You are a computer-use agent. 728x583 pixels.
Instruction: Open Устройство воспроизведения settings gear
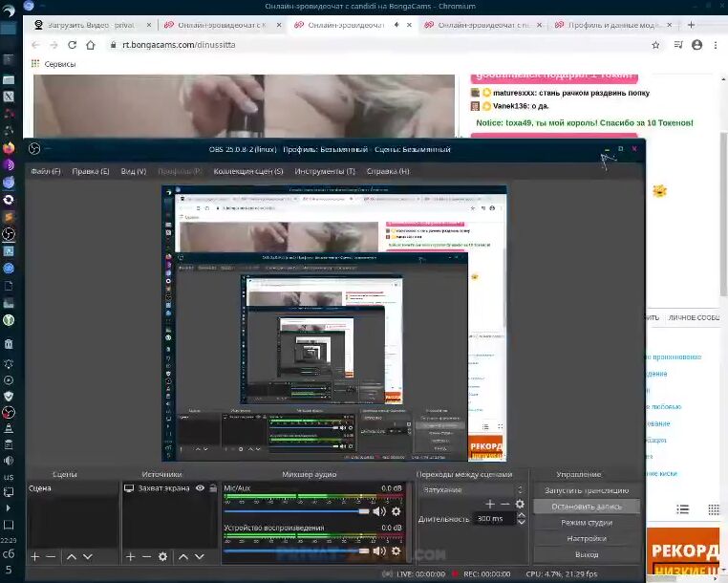coord(396,551)
